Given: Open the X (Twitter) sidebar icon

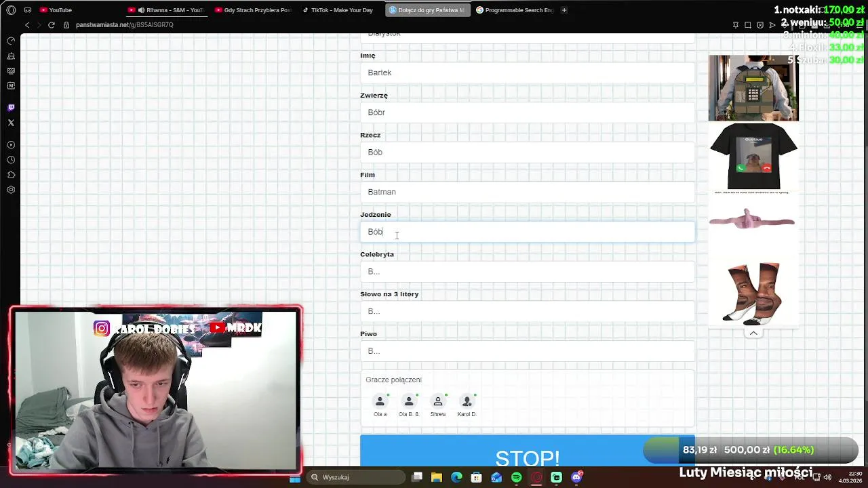Looking at the screenshot, I should point(11,123).
